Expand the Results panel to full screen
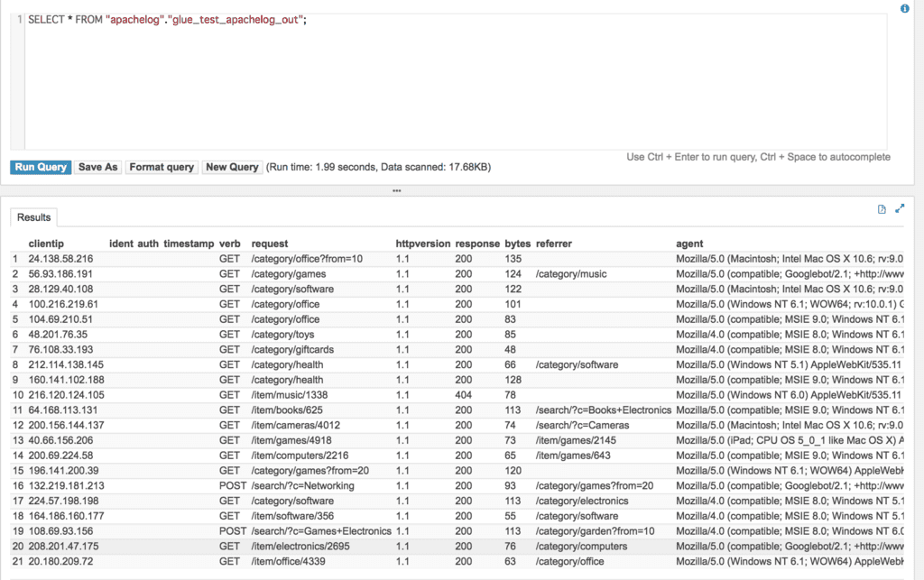 899,207
